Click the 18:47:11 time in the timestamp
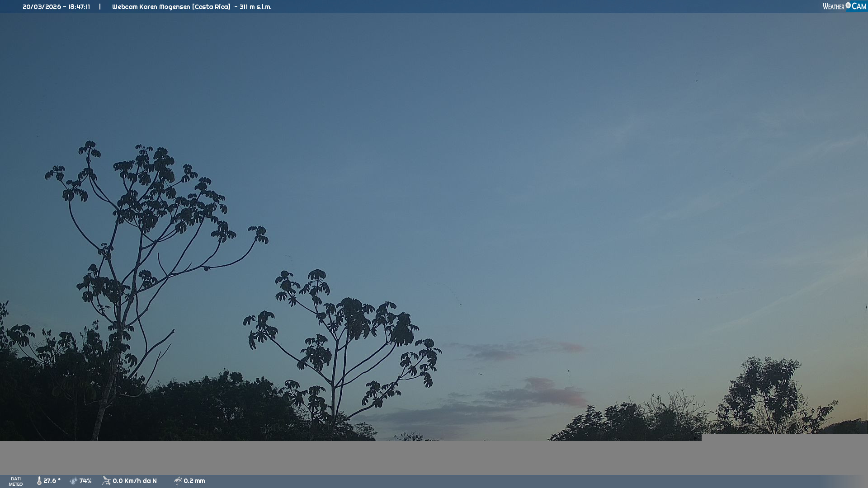This screenshot has width=868, height=488. [x=79, y=7]
